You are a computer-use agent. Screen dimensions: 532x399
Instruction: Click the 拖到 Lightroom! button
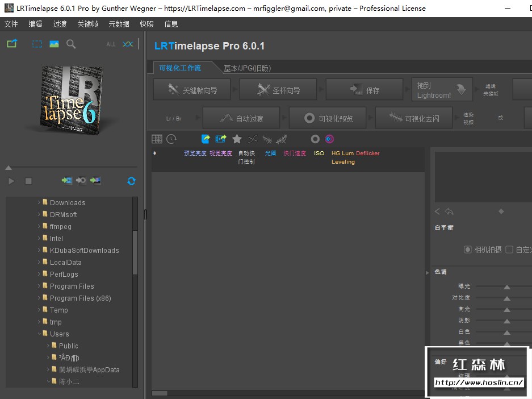pos(442,89)
